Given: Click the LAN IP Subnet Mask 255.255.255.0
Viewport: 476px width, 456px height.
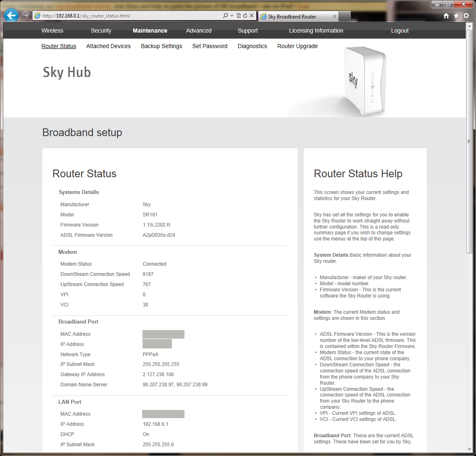Looking at the screenshot, I should coord(158,445).
